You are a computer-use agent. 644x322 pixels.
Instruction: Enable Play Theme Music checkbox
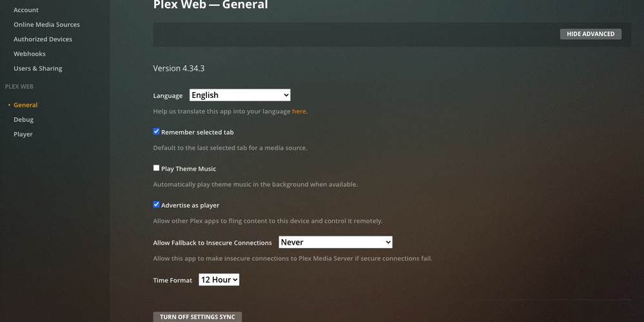tap(156, 168)
